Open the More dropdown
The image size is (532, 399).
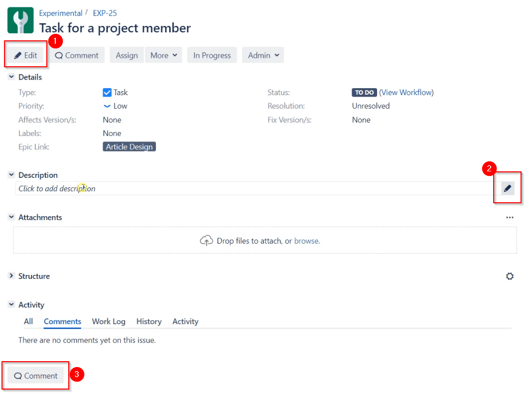(x=163, y=55)
